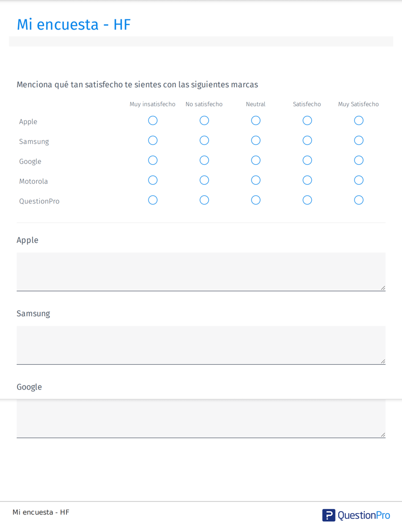This screenshot has width=402, height=532.
Task: Click the "Mi encuesta - HF" footer text
Action: point(41,512)
